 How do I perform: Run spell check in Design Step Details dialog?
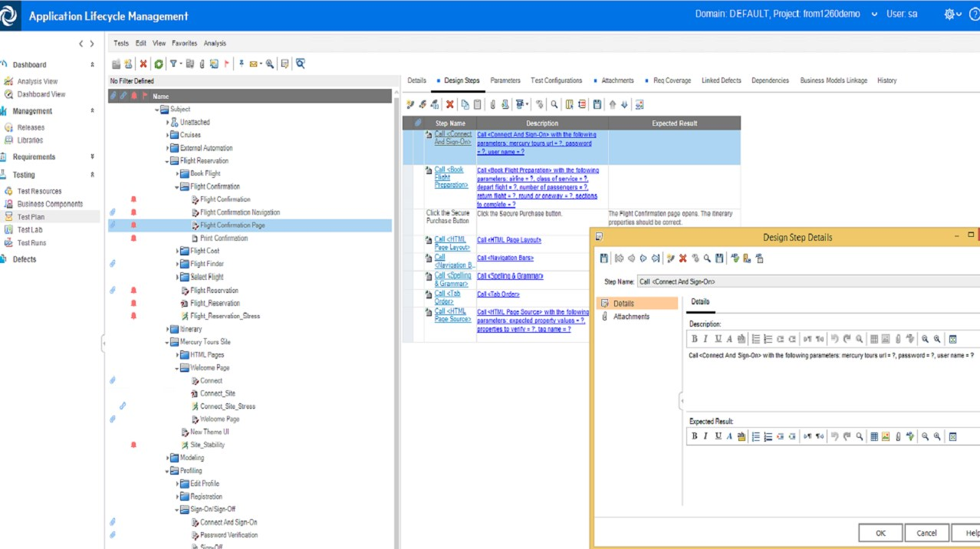[x=734, y=258]
